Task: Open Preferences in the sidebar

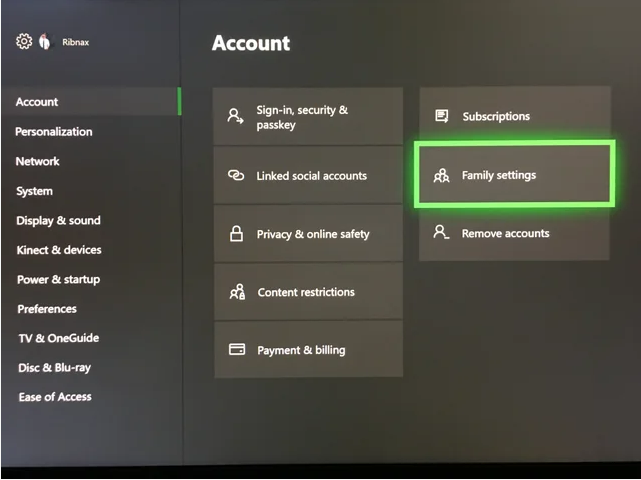Action: [x=47, y=309]
